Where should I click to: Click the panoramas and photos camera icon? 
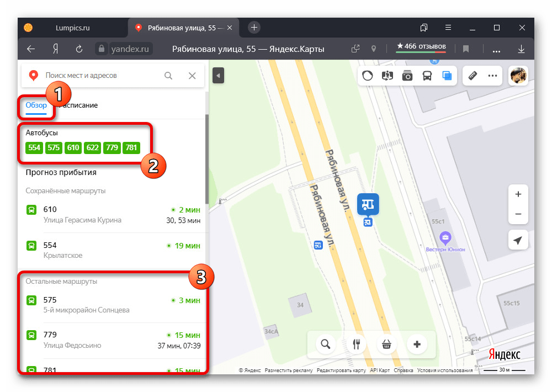coord(407,76)
